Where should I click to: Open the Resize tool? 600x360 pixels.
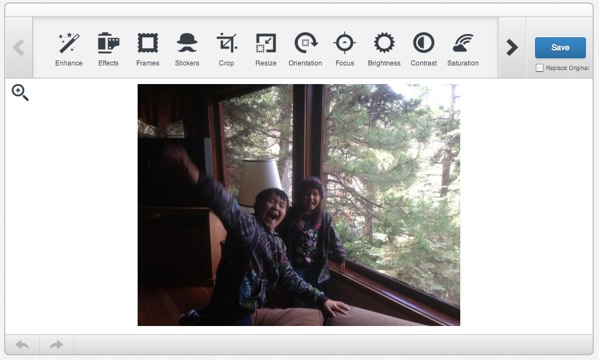pyautogui.click(x=266, y=49)
